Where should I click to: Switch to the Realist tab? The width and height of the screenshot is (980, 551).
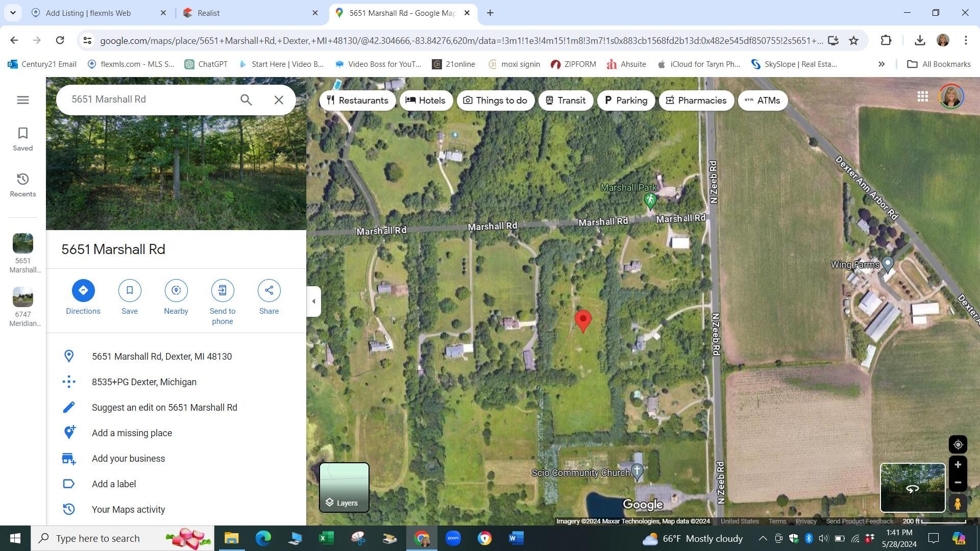coord(249,13)
